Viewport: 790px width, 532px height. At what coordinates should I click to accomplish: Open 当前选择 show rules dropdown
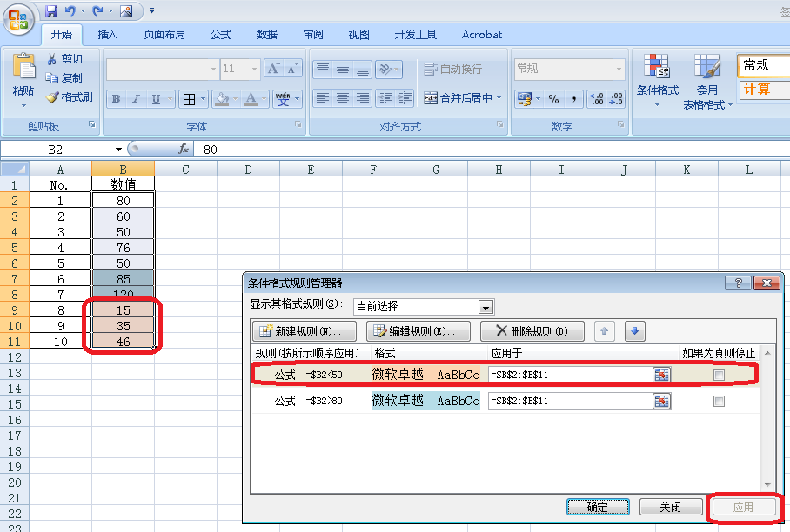485,307
